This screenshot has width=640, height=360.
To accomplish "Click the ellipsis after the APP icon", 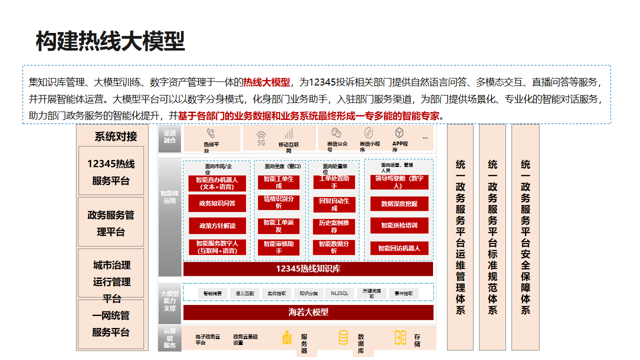I will tap(425, 138).
